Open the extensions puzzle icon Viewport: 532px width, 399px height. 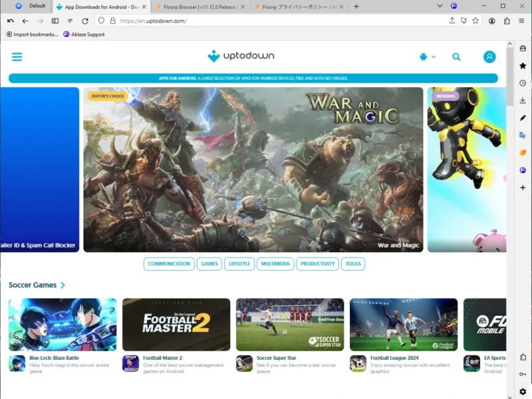tap(507, 21)
